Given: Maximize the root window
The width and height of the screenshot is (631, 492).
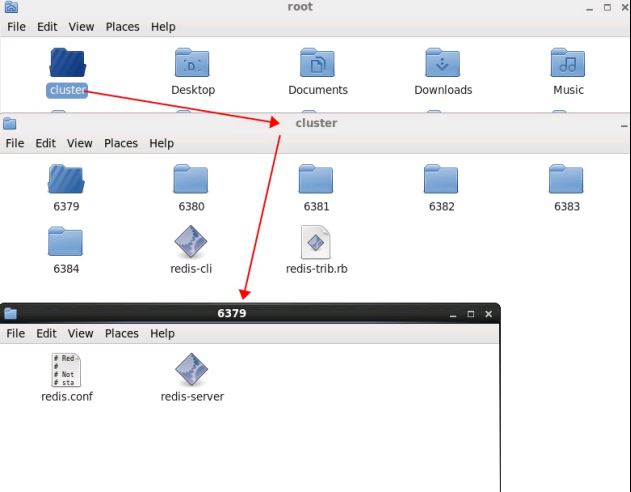Looking at the screenshot, I should [x=607, y=7].
